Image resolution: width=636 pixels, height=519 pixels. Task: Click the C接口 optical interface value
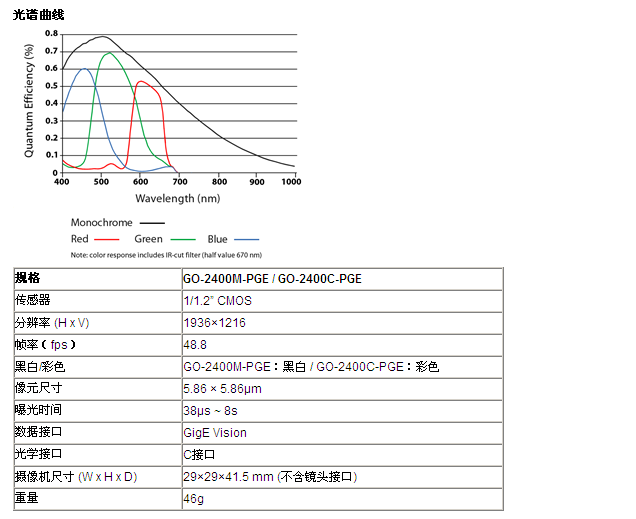coord(199,455)
